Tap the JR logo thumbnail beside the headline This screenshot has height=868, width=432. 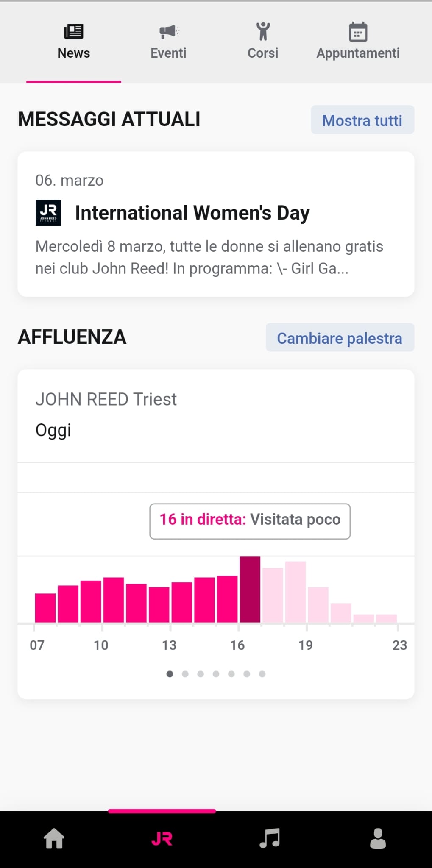coord(48,213)
